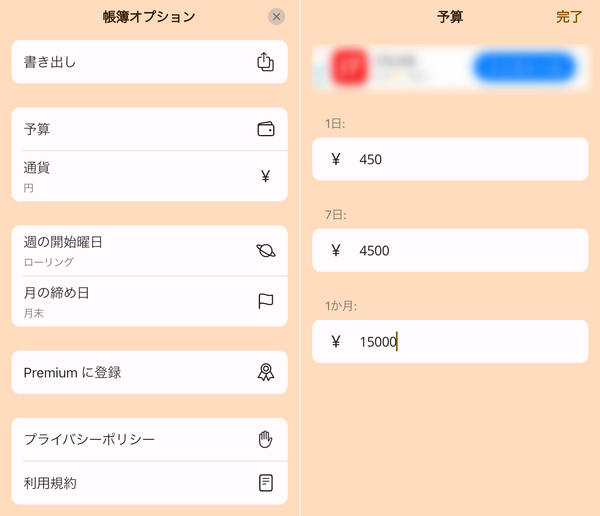Tap the flag icon for month closing
The height and width of the screenshot is (516, 600).
click(x=266, y=301)
